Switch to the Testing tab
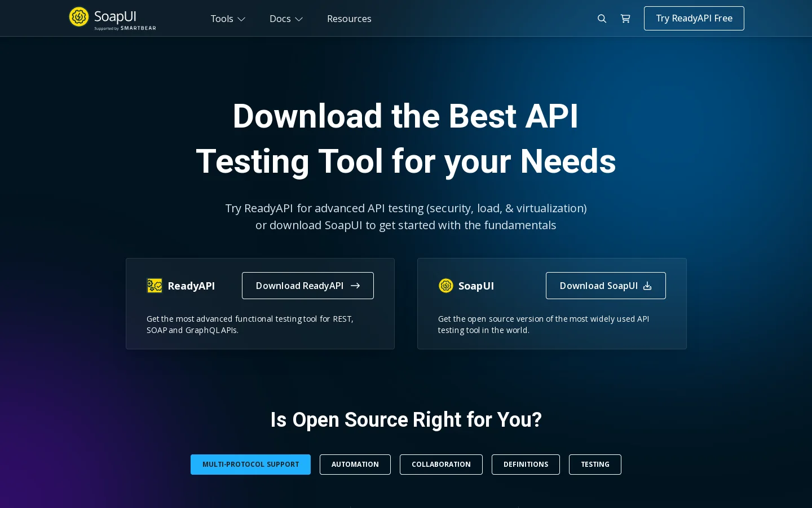This screenshot has width=812, height=508. point(595,465)
